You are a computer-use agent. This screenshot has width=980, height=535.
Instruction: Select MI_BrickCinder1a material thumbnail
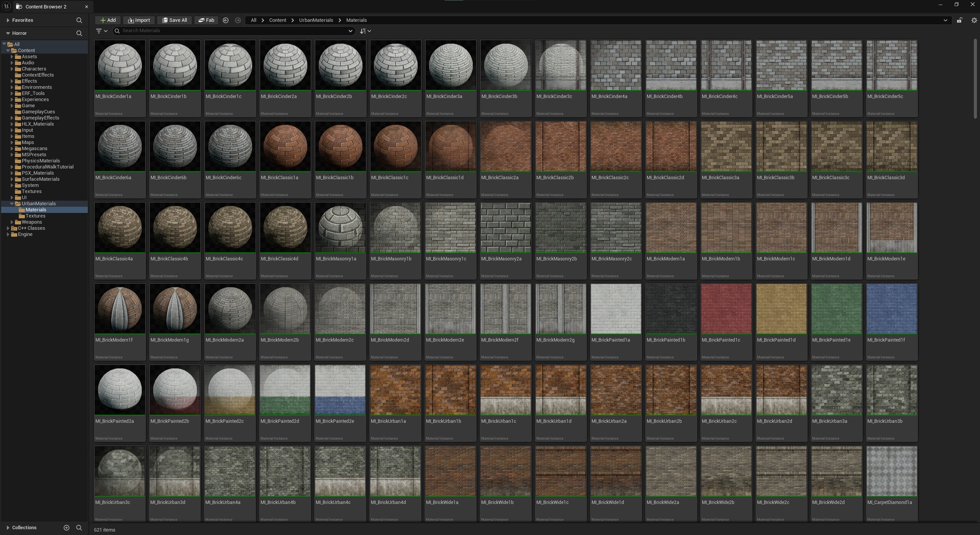(120, 65)
